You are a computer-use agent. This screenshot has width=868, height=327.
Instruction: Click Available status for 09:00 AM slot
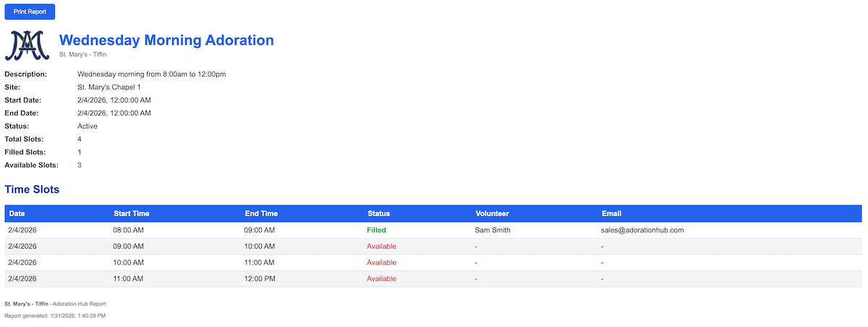(381, 246)
